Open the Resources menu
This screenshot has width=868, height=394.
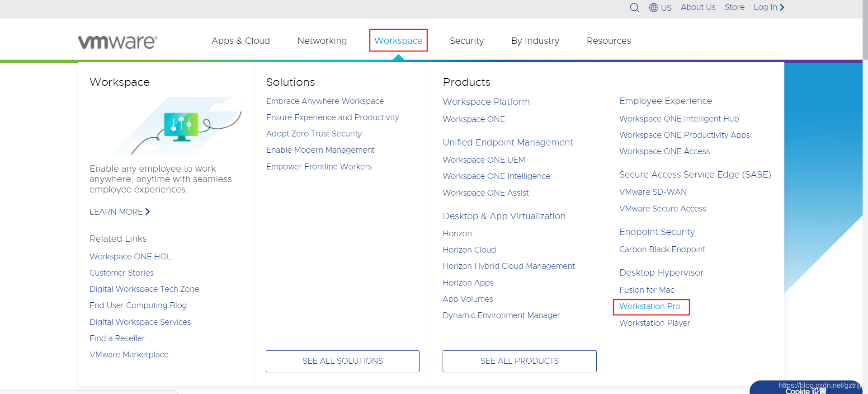(609, 41)
